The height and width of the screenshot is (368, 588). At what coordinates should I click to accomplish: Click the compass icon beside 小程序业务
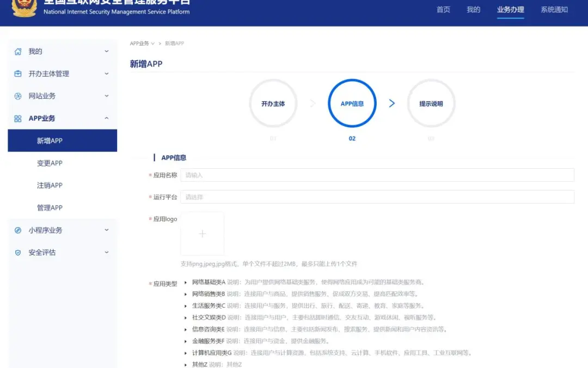pyautogui.click(x=18, y=230)
